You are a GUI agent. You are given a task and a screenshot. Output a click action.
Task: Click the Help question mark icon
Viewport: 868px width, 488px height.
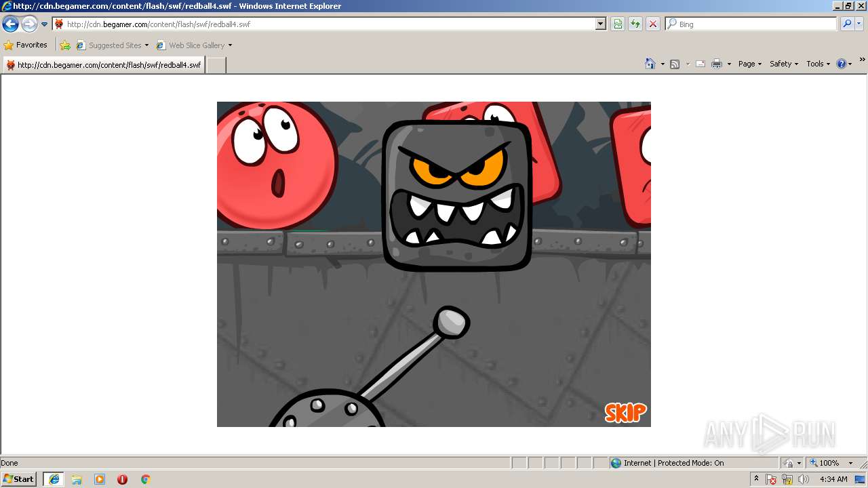click(x=842, y=64)
